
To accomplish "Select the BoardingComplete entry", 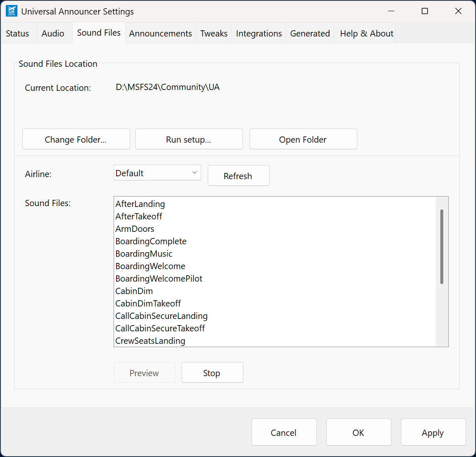I will [275, 241].
